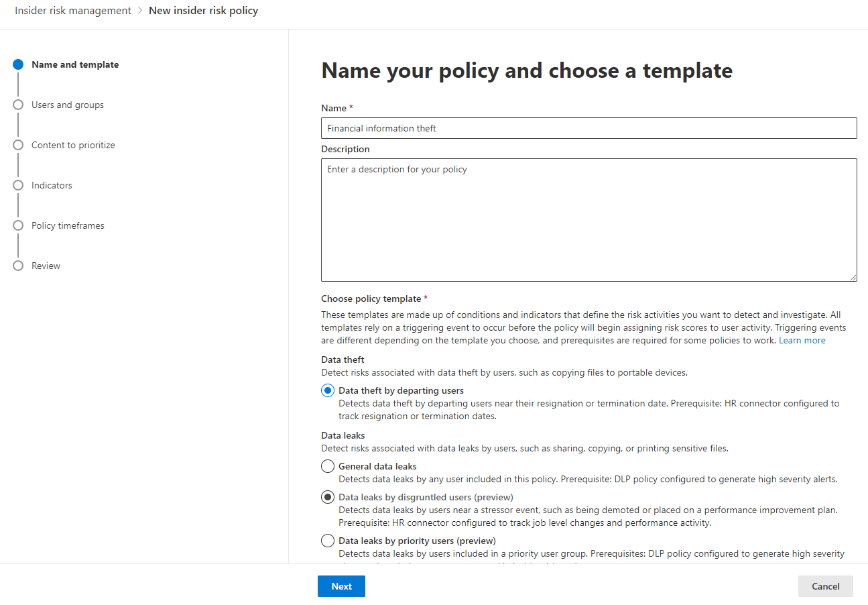Select Data theft by departing users
This screenshot has height=605, width=868.
328,390
